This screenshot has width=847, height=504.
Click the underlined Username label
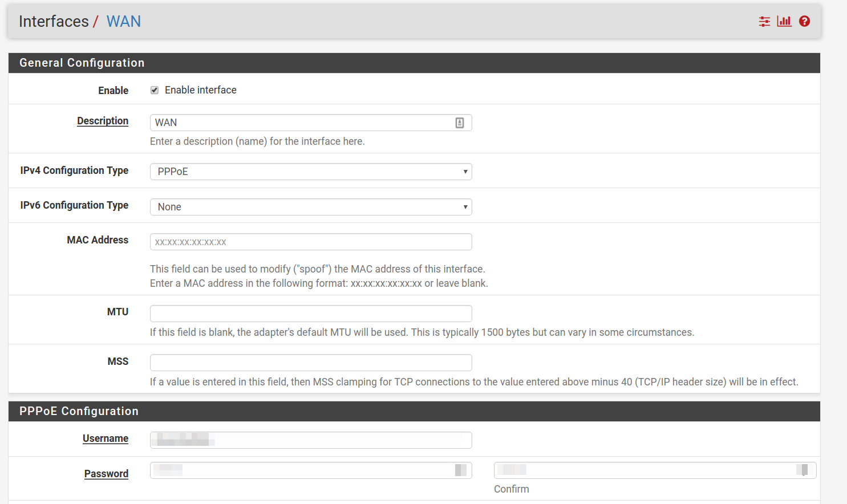[x=106, y=438]
